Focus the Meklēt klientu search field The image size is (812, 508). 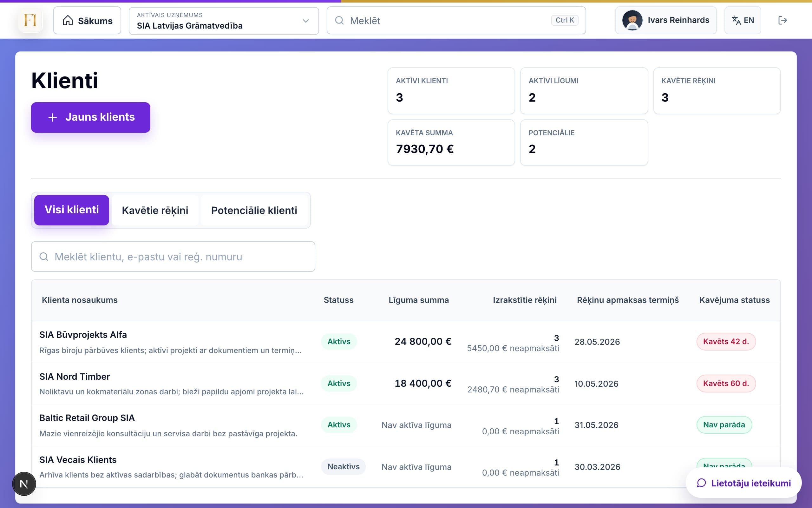point(173,257)
